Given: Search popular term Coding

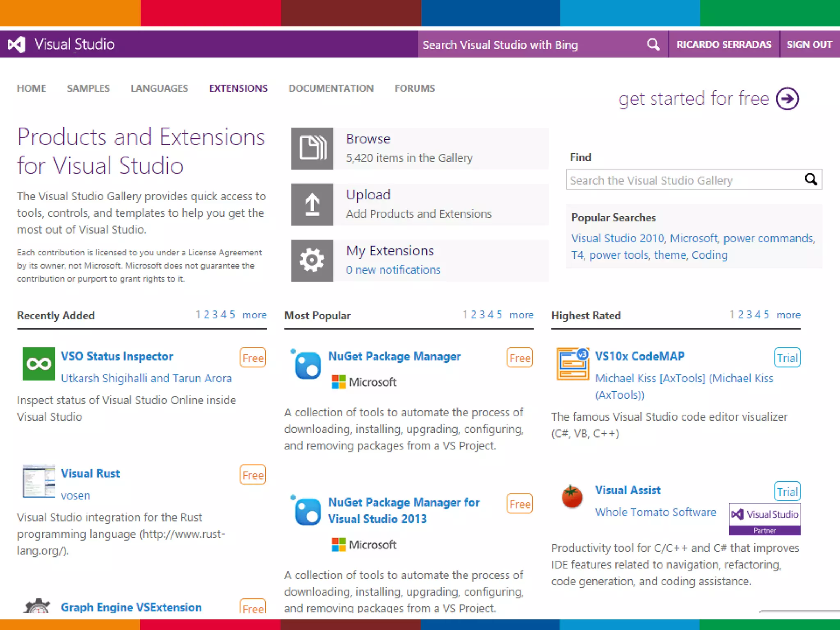Looking at the screenshot, I should [710, 255].
